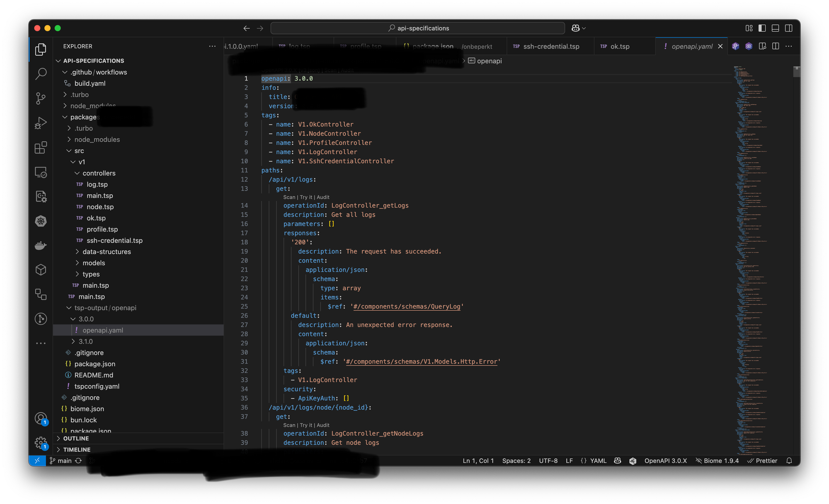Switch to the package.json tab
Screen dimensions: 829x504
pyautogui.click(x=451, y=46)
